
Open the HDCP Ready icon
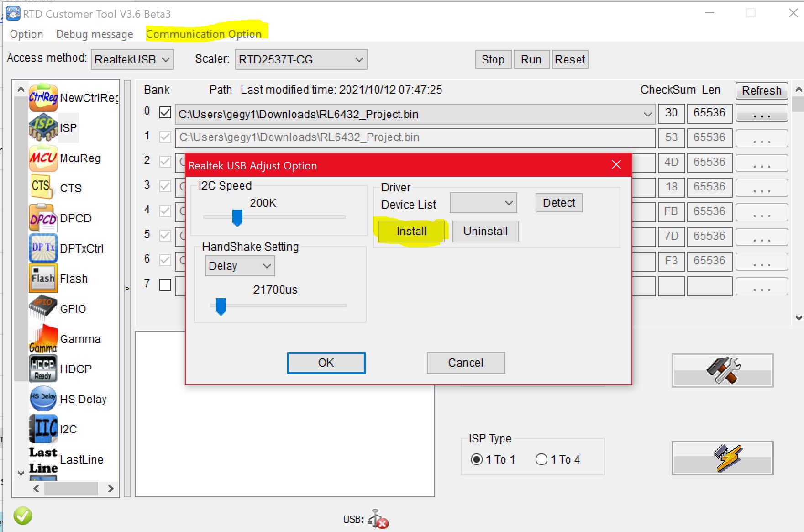tap(43, 369)
